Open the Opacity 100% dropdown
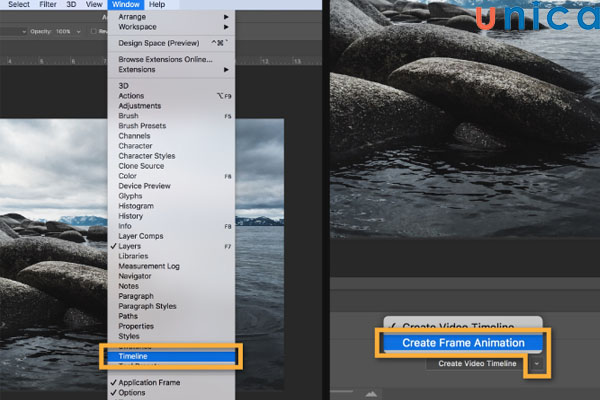 (78, 32)
